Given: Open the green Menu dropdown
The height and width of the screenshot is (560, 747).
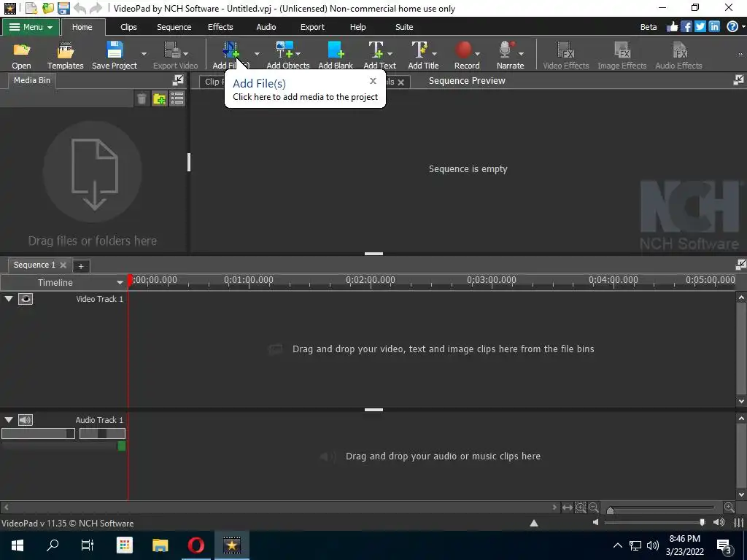Looking at the screenshot, I should pos(31,27).
